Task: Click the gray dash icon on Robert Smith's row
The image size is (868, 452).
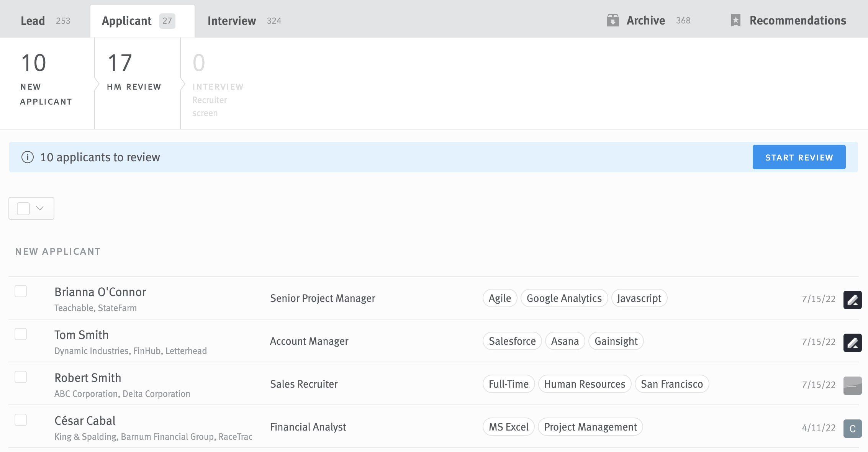Action: 852,385
